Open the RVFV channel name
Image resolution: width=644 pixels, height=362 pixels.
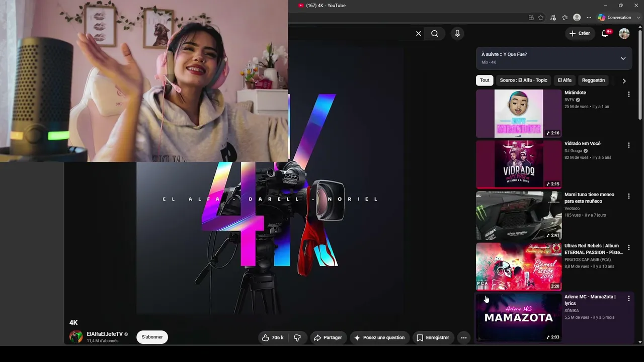[x=570, y=100]
